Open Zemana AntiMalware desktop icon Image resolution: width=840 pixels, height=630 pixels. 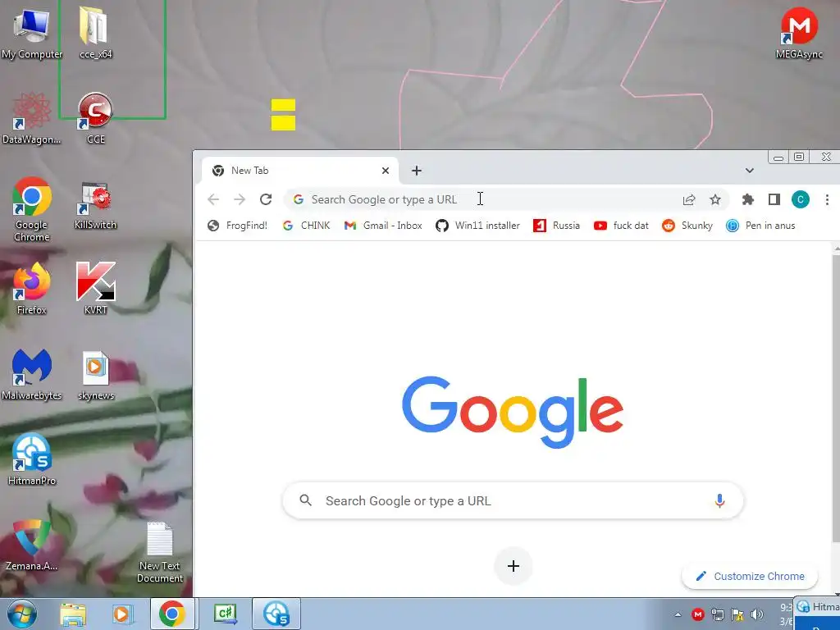(31, 545)
